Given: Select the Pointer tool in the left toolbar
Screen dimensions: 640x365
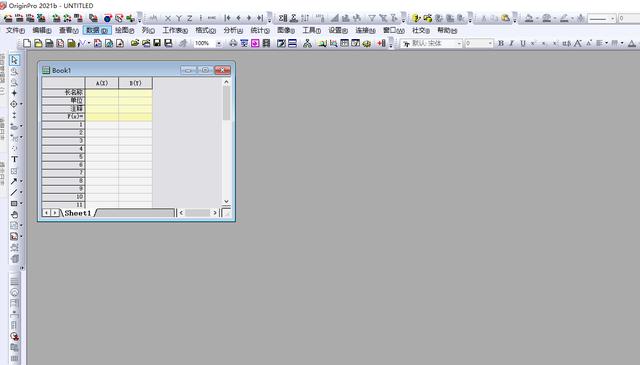Looking at the screenshot, I should [x=14, y=60].
